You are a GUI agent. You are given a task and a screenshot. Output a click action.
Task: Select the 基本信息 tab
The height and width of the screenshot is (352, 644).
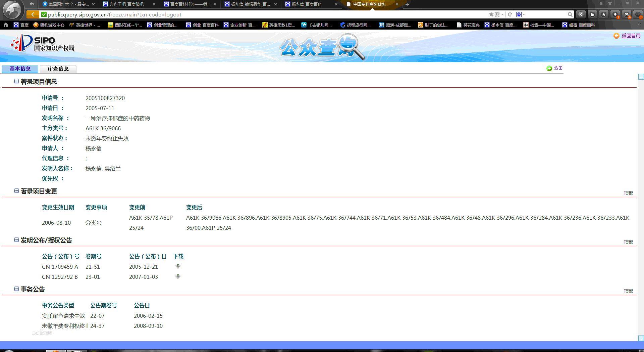[20, 69]
